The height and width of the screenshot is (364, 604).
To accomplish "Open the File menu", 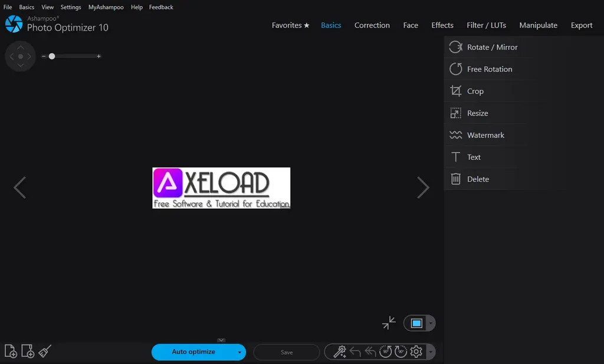I will [8, 7].
